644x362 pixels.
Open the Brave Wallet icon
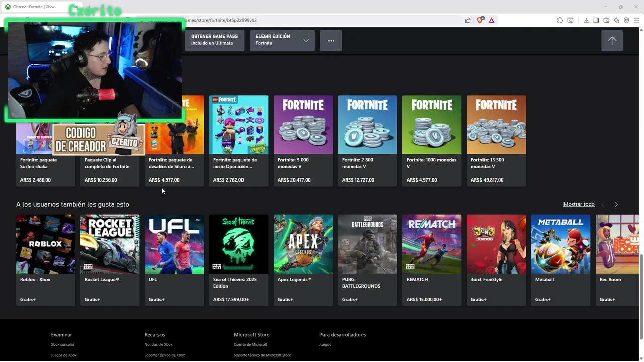tap(606, 20)
